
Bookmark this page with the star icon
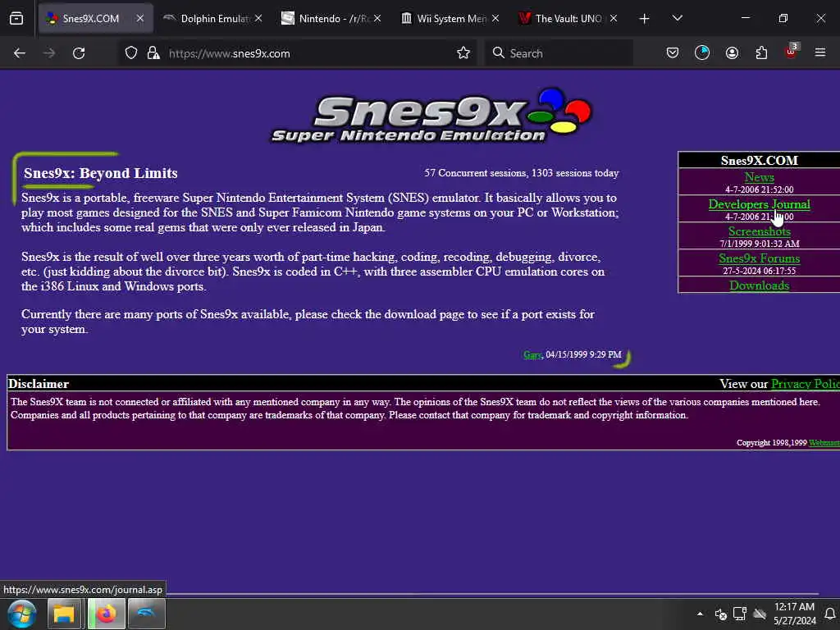tap(463, 53)
